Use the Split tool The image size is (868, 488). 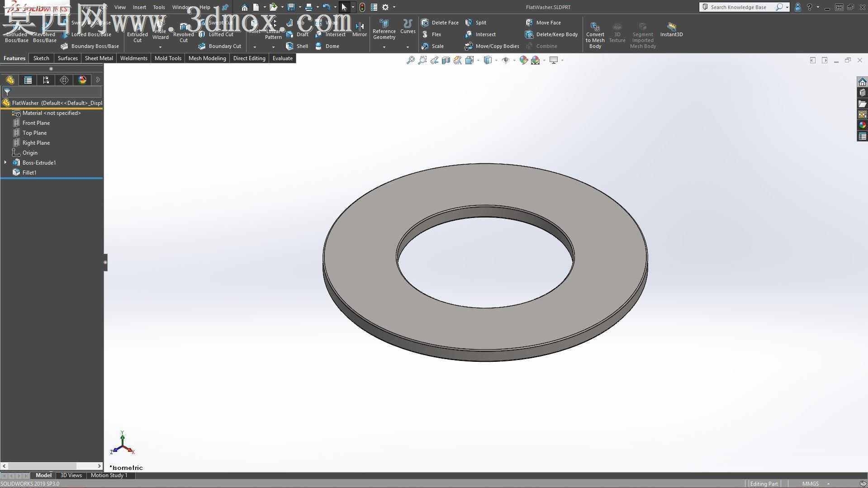tap(476, 23)
